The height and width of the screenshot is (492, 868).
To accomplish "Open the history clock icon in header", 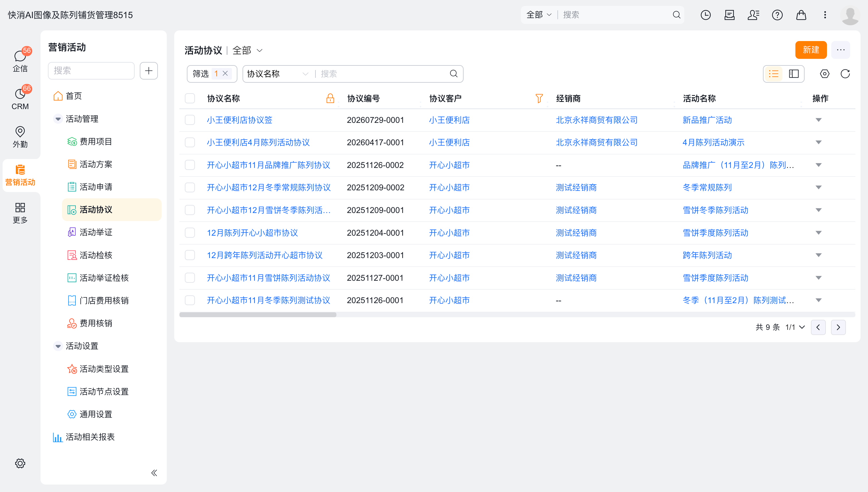I will point(706,15).
